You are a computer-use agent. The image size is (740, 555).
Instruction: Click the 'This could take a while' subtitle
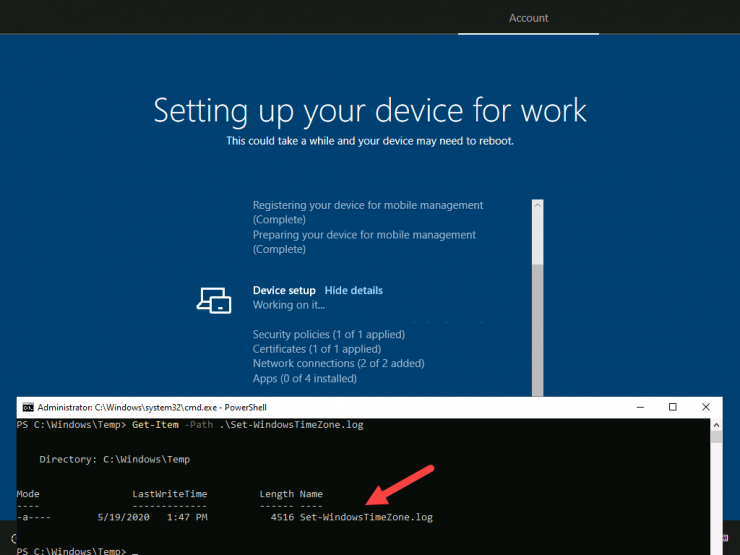(x=370, y=141)
